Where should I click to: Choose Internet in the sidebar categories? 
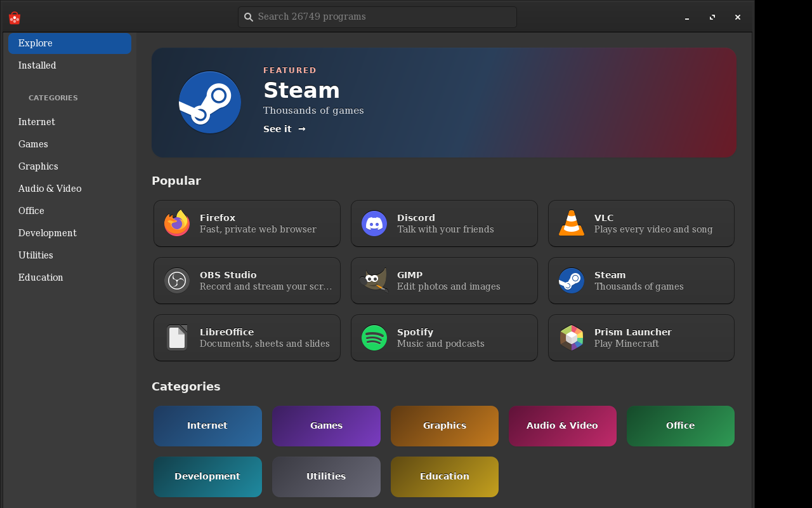[x=70, y=122]
